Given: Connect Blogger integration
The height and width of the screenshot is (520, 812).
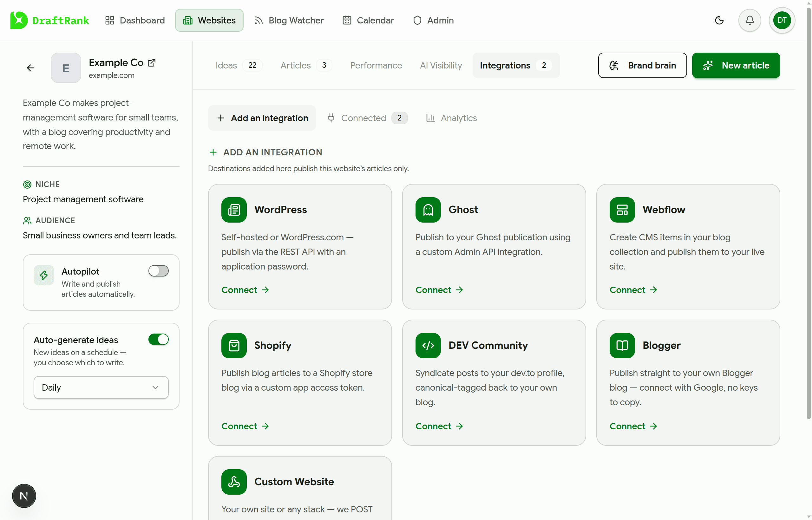Looking at the screenshot, I should pyautogui.click(x=633, y=426).
